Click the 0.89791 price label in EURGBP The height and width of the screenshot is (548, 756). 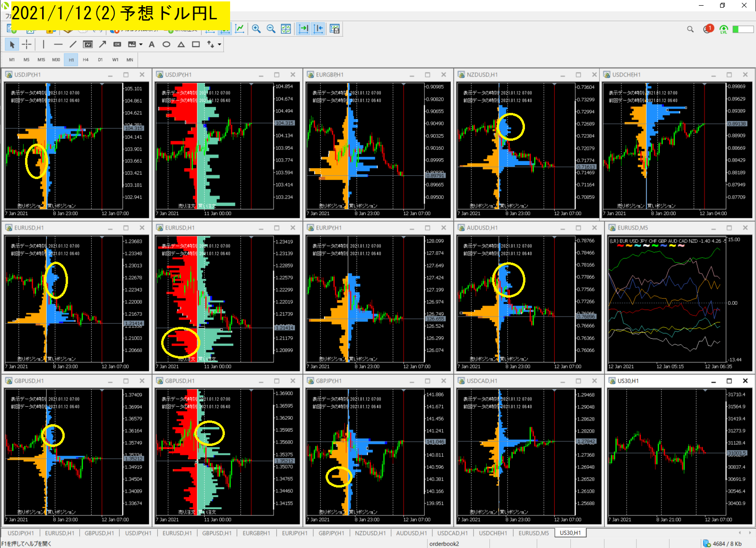click(x=435, y=175)
